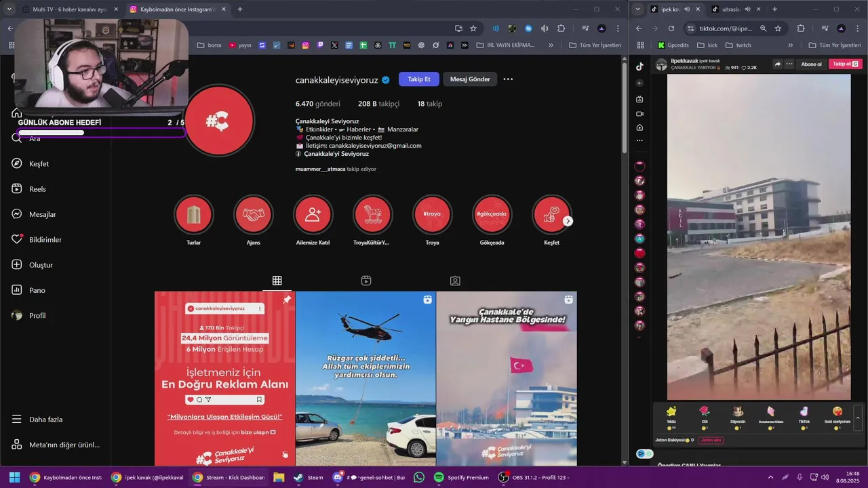Click Takip et on TikTok live
The width and height of the screenshot is (868, 488).
(846, 64)
